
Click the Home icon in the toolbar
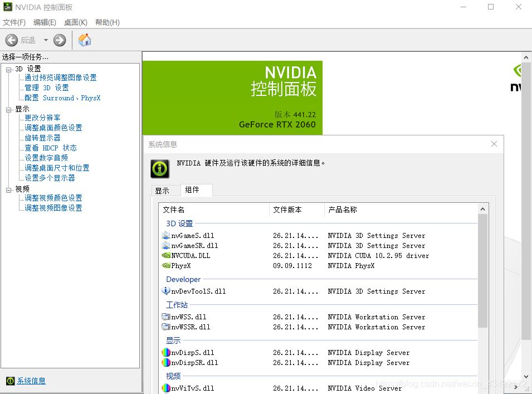85,40
